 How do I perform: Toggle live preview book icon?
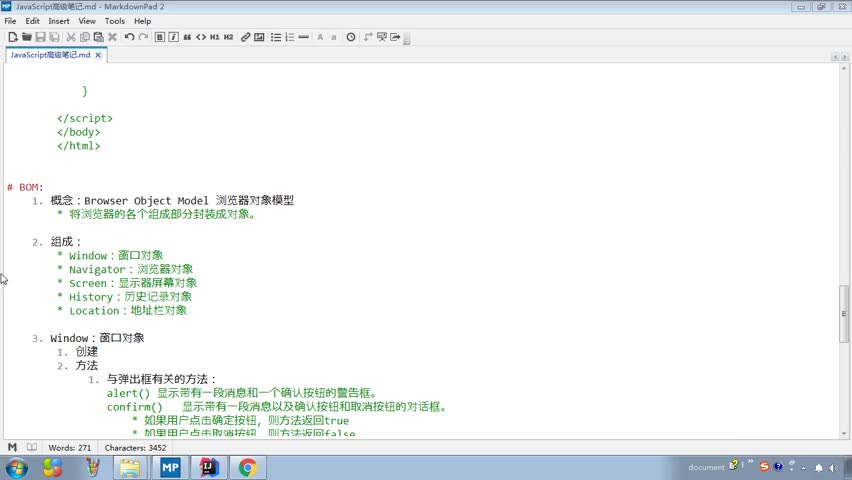point(32,447)
